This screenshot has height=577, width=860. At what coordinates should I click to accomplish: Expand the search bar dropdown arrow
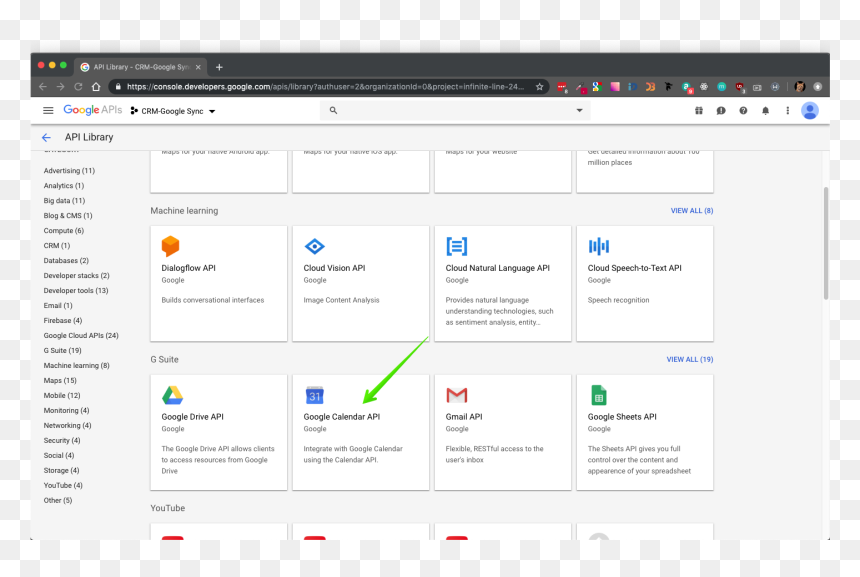click(579, 110)
